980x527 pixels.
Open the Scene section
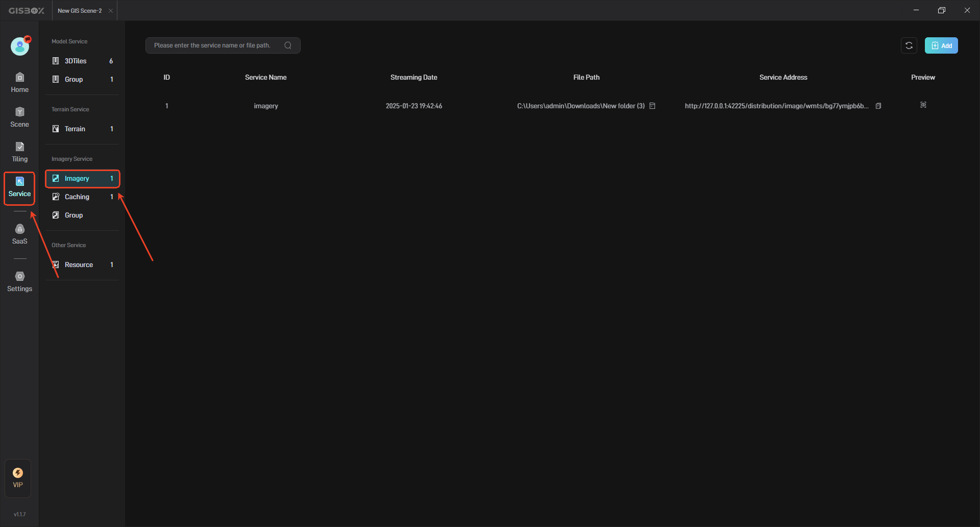[19, 117]
